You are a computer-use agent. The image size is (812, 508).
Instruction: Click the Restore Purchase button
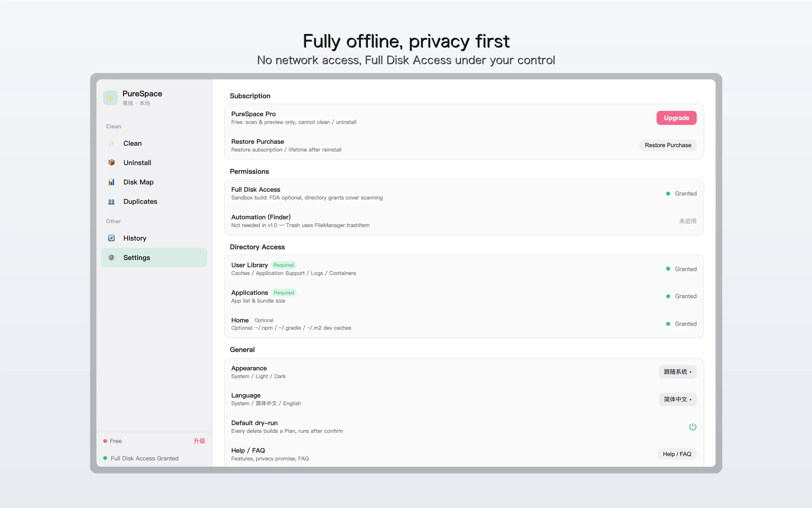[668, 145]
